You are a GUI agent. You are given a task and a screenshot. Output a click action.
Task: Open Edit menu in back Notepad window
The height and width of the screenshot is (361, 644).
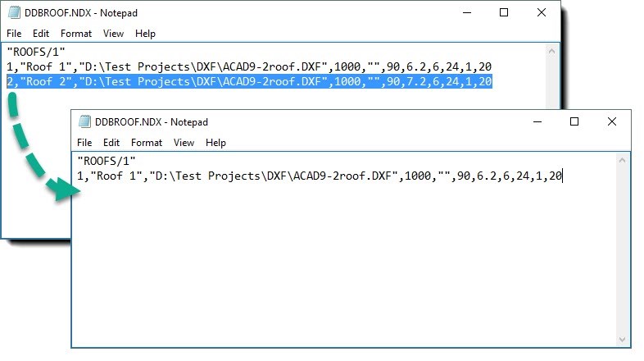pyautogui.click(x=41, y=34)
